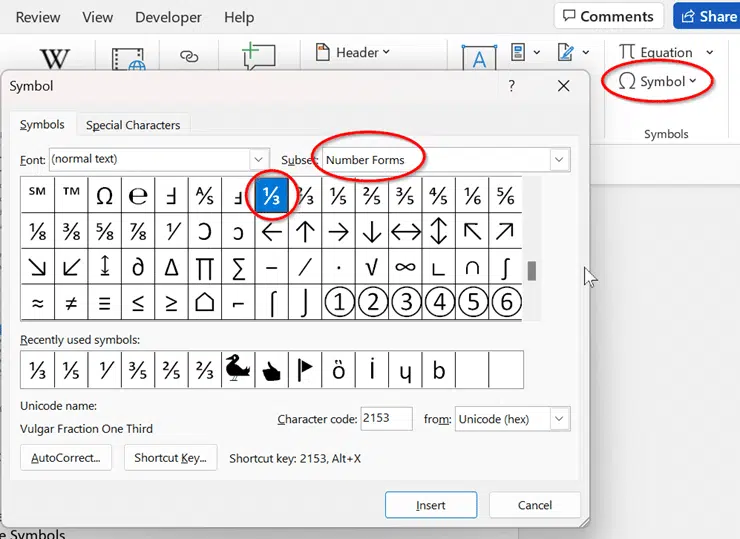Open the Quick Parts dropdown arrow
The width and height of the screenshot is (740, 539).
[x=537, y=52]
